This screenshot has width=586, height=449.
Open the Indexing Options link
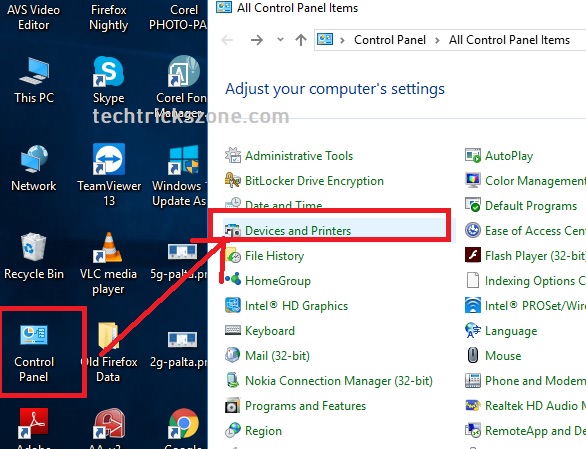tap(535, 281)
